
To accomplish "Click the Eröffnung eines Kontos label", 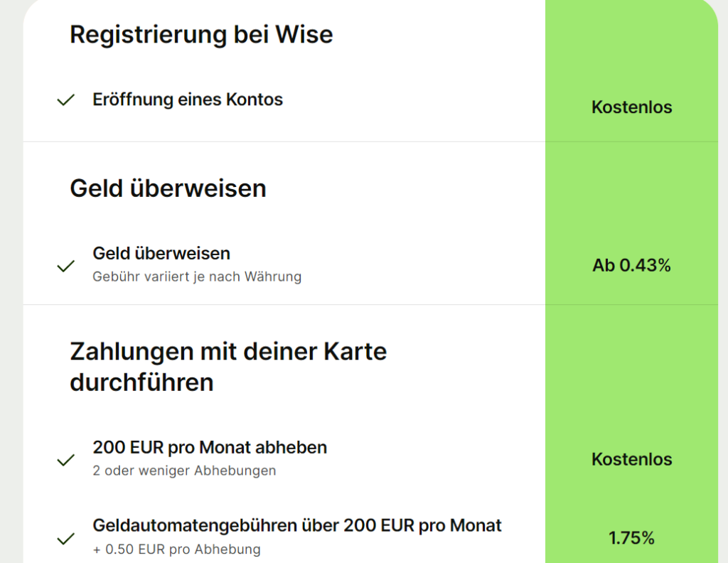I will (188, 100).
